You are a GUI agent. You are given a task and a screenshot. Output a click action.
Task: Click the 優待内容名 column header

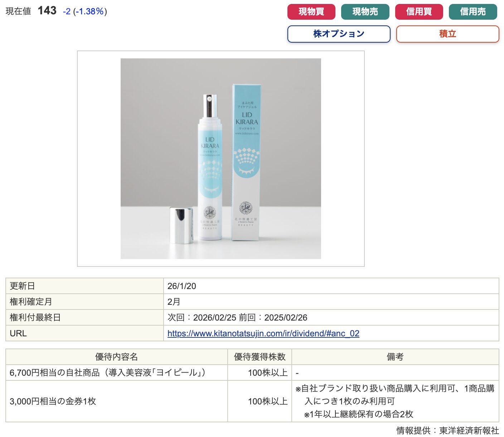coord(117,357)
